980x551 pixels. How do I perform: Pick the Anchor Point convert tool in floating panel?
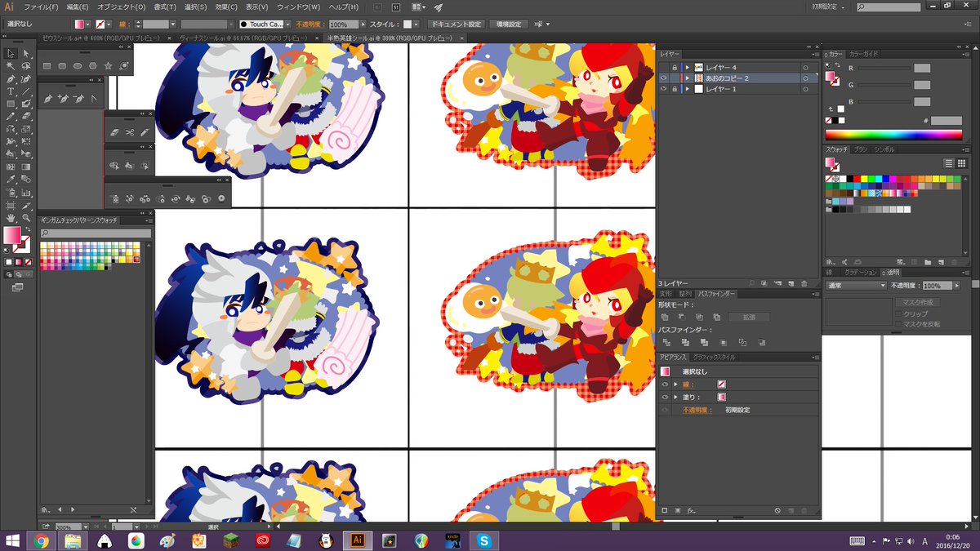pos(93,99)
